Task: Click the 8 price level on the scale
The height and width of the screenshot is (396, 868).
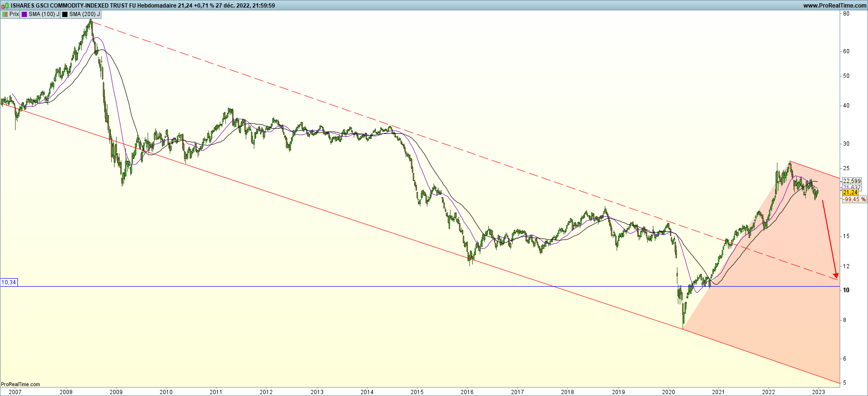Action: pyautogui.click(x=845, y=320)
